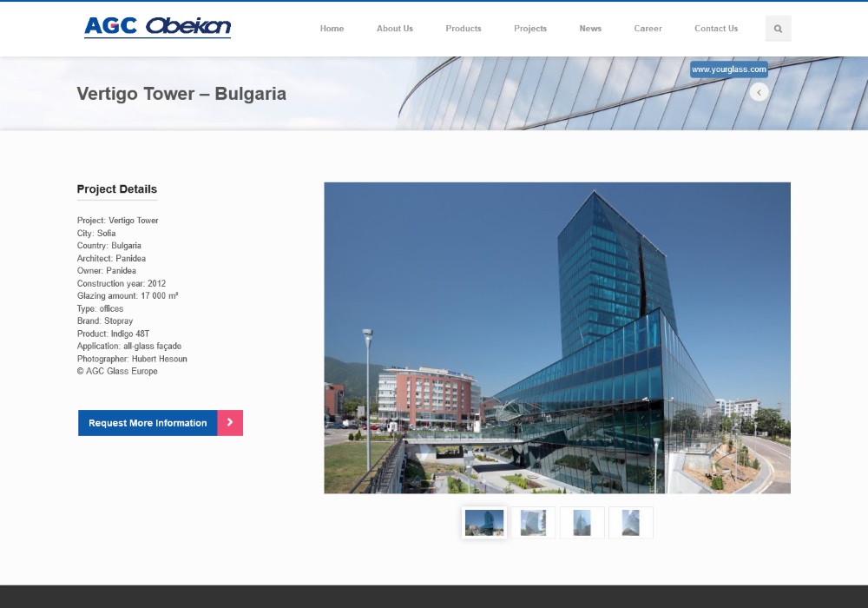The image size is (868, 608).
Task: Follow the www.yourglass.com link
Action: (x=728, y=69)
